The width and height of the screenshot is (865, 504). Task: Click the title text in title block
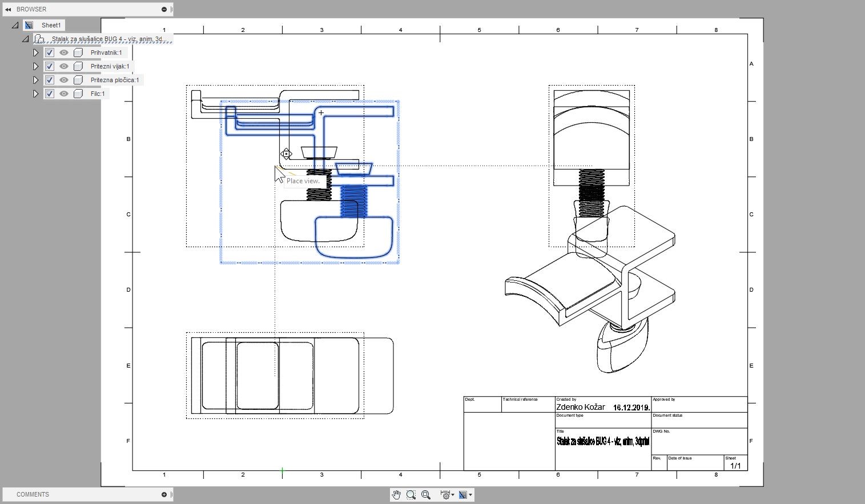point(602,441)
